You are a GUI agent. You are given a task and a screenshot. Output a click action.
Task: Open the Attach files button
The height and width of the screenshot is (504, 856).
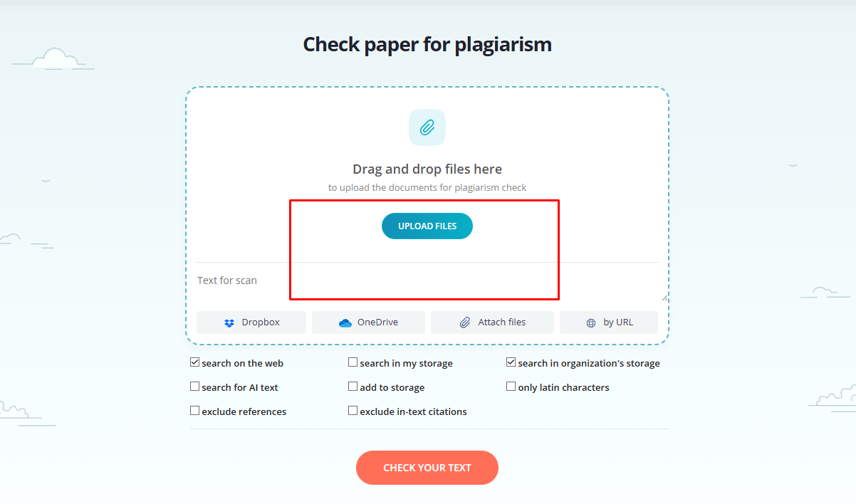[492, 322]
